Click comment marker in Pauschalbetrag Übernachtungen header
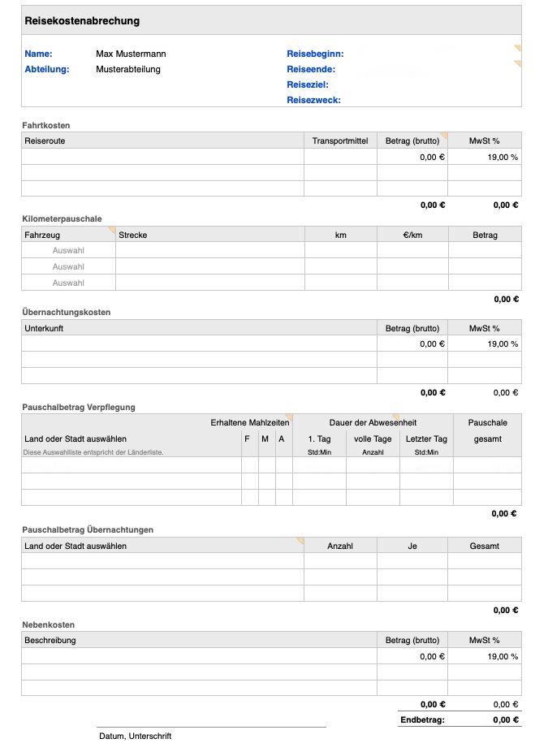The image size is (548, 756). click(300, 541)
